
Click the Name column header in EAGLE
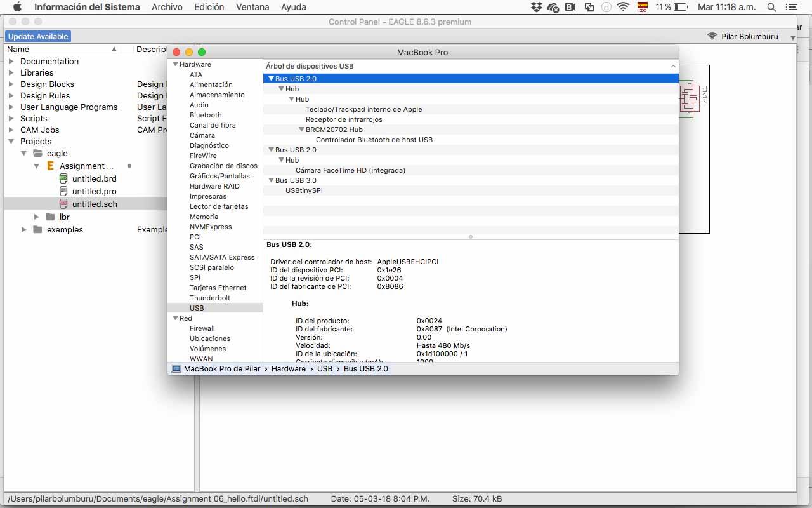click(62, 49)
